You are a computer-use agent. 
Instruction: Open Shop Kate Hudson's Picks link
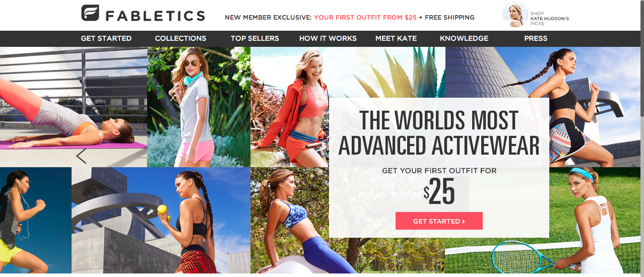pyautogui.click(x=550, y=19)
